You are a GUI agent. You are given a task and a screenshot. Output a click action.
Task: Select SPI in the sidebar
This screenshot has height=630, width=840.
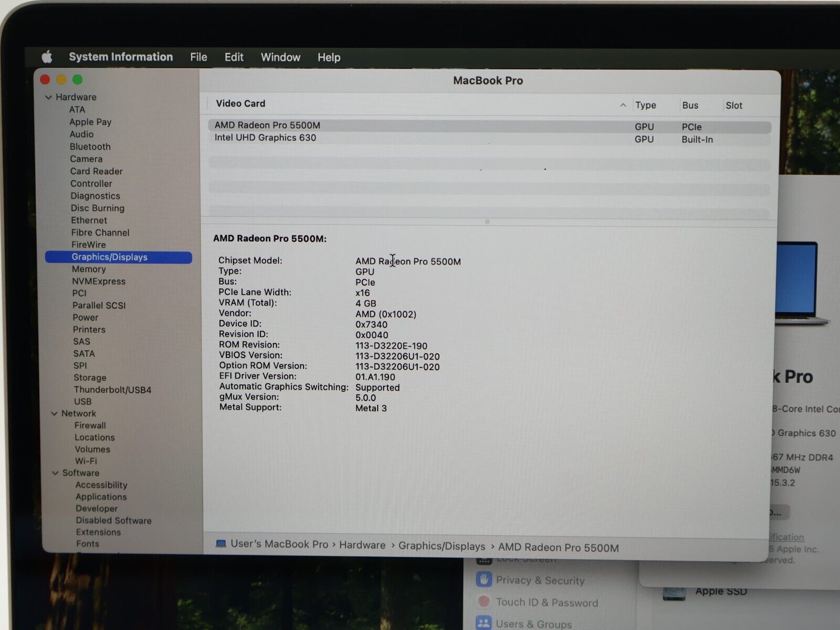point(80,365)
